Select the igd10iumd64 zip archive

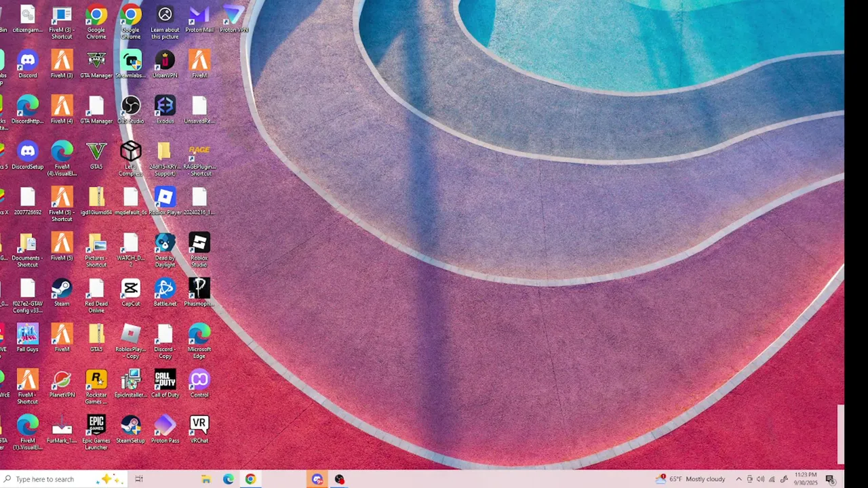96,201
